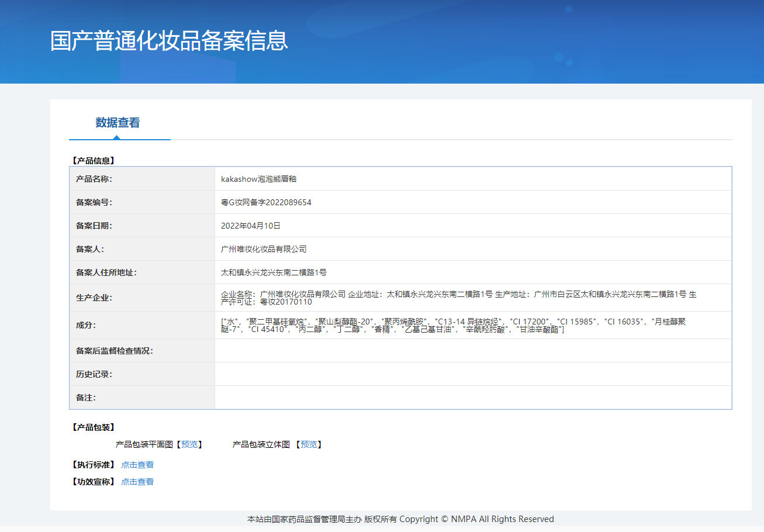Click the registrant 广州唯妆化妆品有限公司 value

[264, 249]
